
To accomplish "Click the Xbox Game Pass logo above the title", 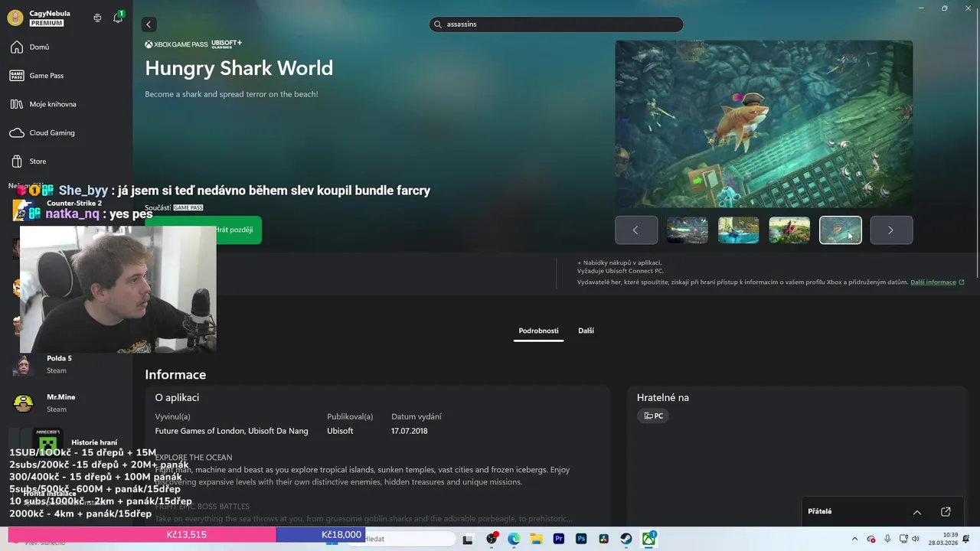I will 176,44.
